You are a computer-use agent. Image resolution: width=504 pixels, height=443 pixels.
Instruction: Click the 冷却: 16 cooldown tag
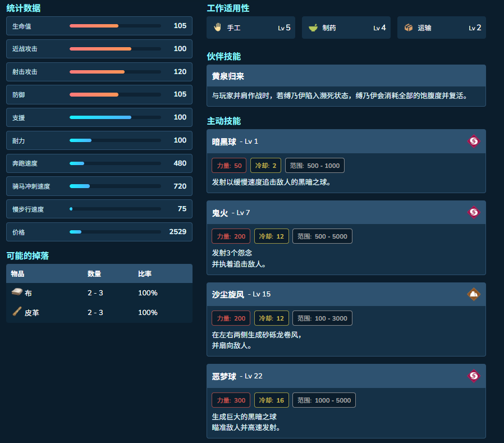[271, 400]
